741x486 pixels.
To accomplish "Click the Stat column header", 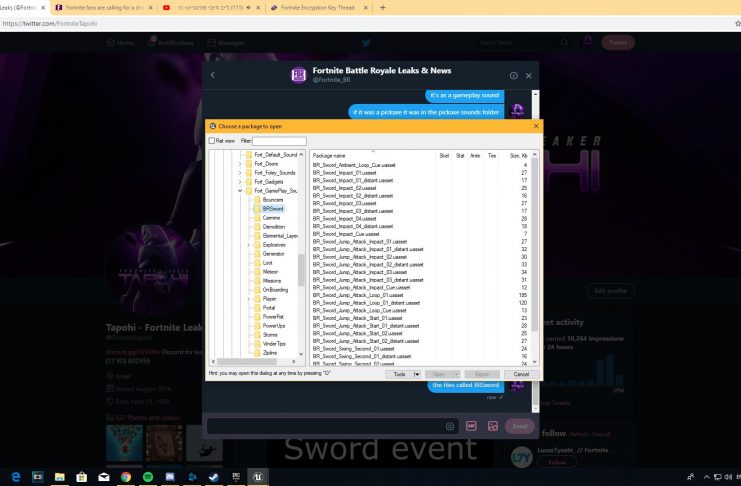I will (460, 156).
